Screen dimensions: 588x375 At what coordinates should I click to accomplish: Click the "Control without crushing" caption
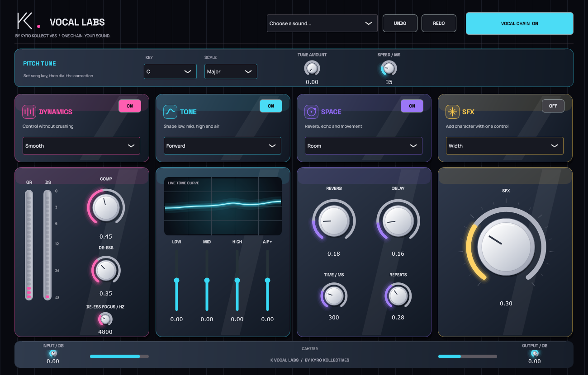(x=48, y=127)
